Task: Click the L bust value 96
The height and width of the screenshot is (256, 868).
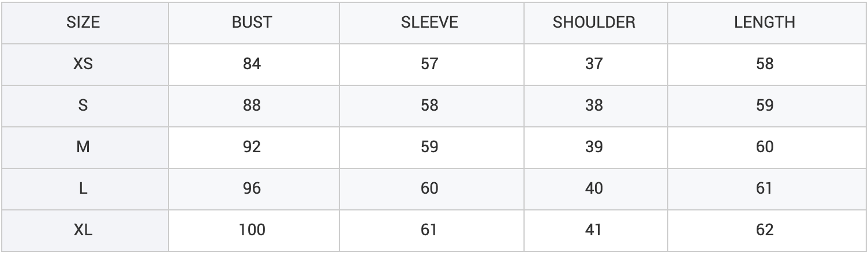Action: click(252, 189)
